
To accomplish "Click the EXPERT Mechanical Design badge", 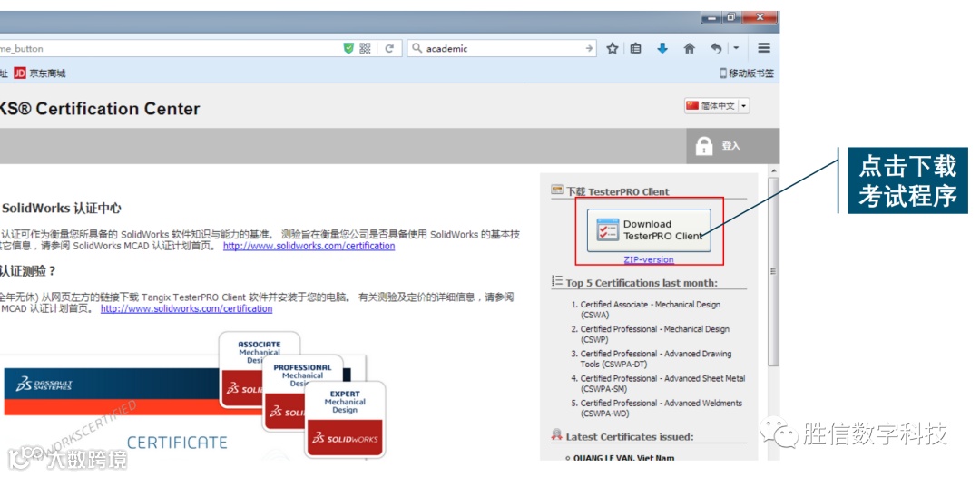I will coord(345,420).
